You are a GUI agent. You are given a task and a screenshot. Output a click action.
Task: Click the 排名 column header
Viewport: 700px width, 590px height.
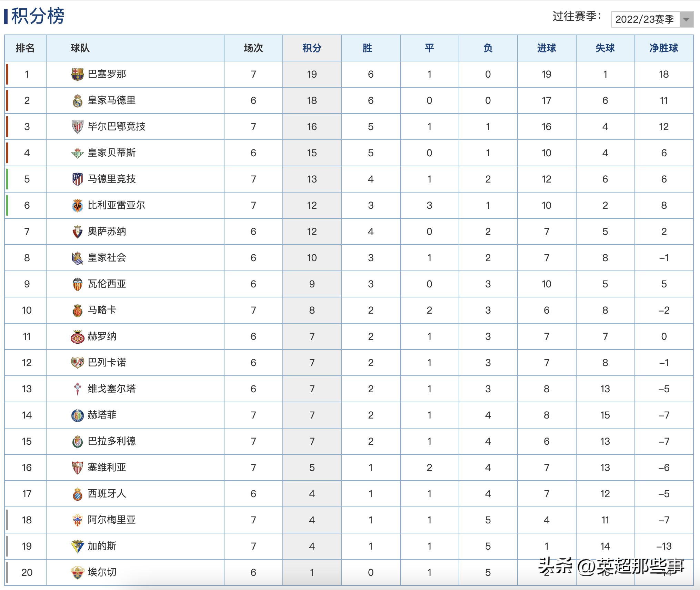coord(25,48)
